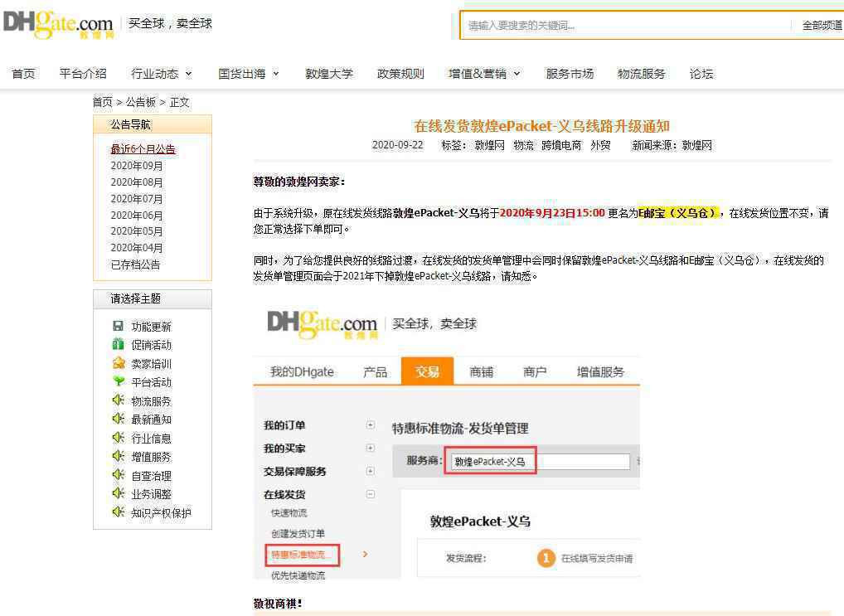The width and height of the screenshot is (844, 616).
Task: Click the speaker icon beside 业务调整
Action: pos(119,493)
